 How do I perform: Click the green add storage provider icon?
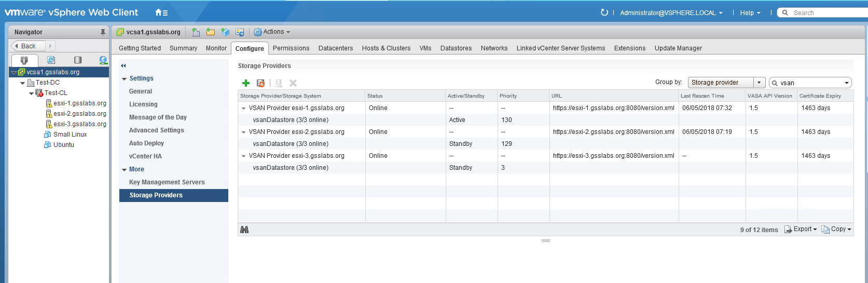[246, 83]
